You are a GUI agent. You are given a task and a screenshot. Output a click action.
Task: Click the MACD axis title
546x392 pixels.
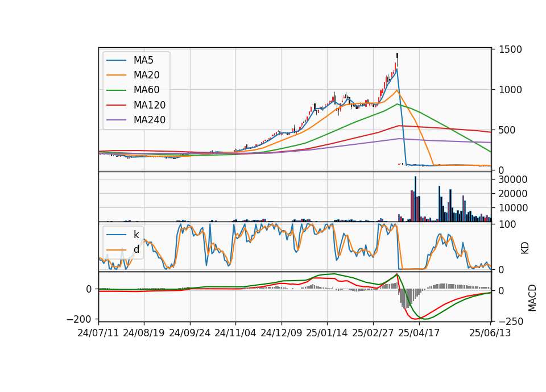(x=532, y=298)
